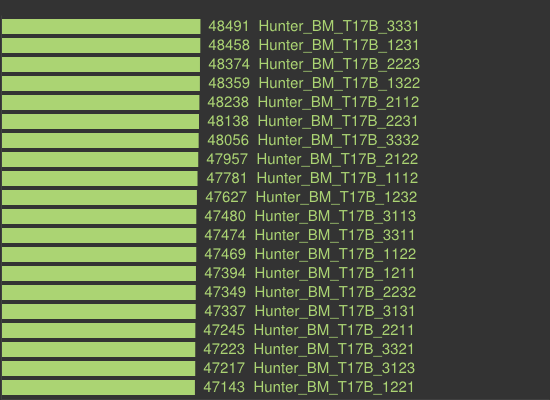Image resolution: width=550 pixels, height=400 pixels.
Task: Click the 47337 value
Action: [x=225, y=311]
